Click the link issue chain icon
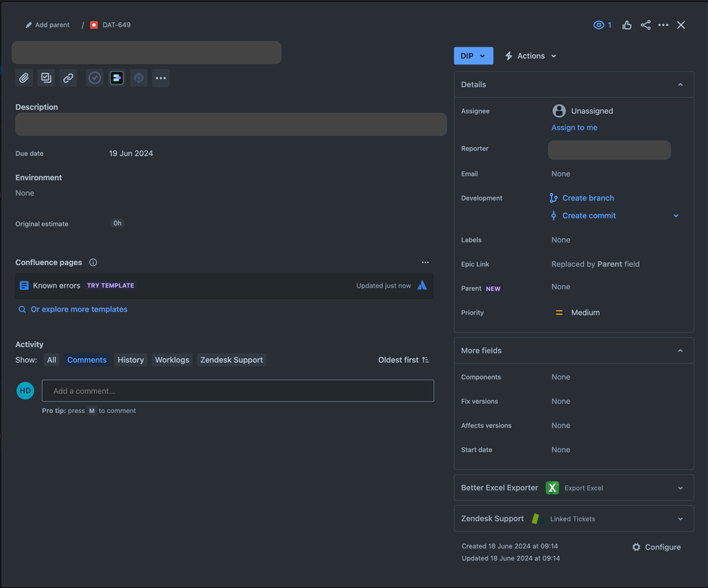 tap(68, 78)
